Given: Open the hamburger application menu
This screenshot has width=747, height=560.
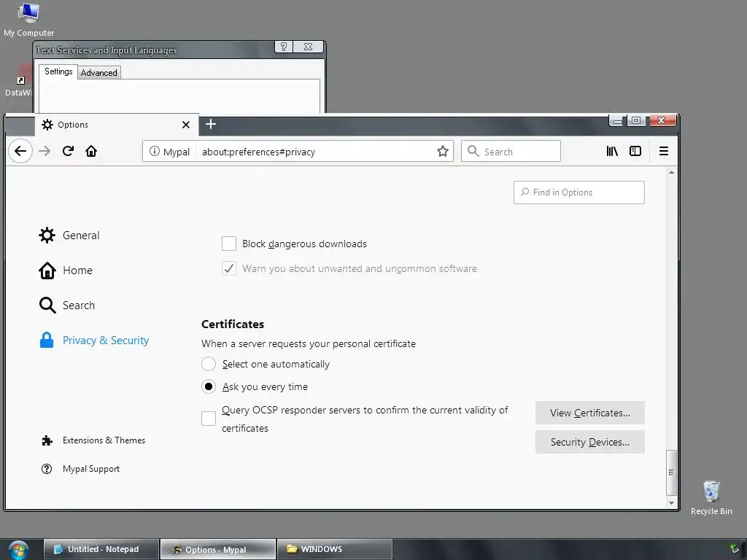Looking at the screenshot, I should [x=664, y=152].
